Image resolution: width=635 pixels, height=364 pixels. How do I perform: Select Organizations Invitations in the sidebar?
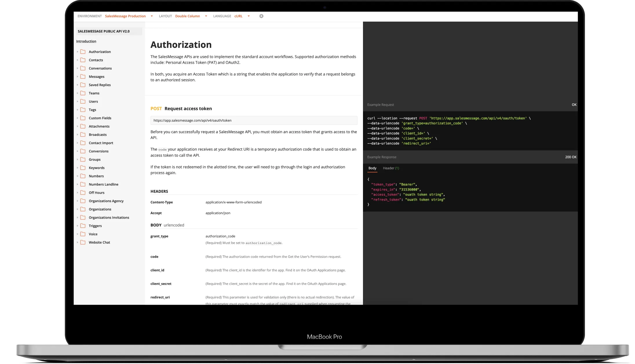pos(109,217)
